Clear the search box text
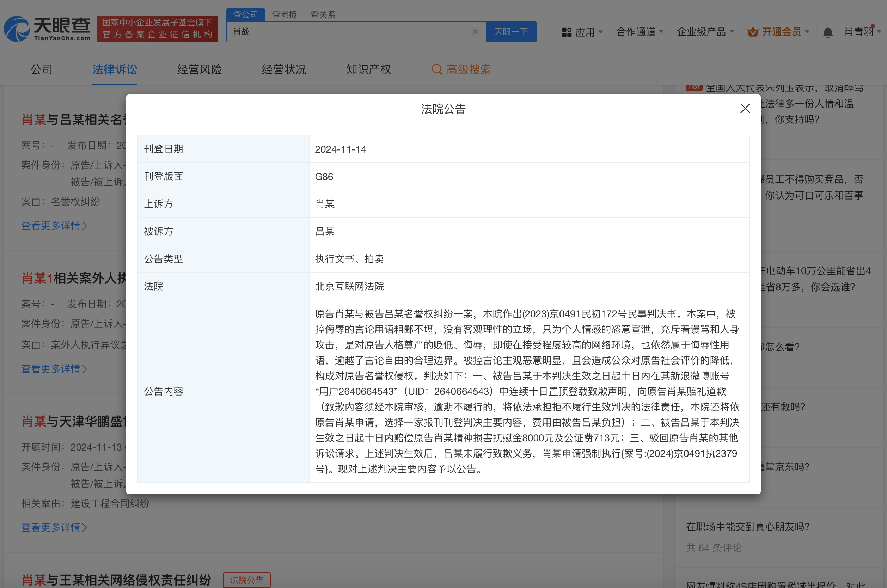This screenshot has height=588, width=887. tap(475, 32)
